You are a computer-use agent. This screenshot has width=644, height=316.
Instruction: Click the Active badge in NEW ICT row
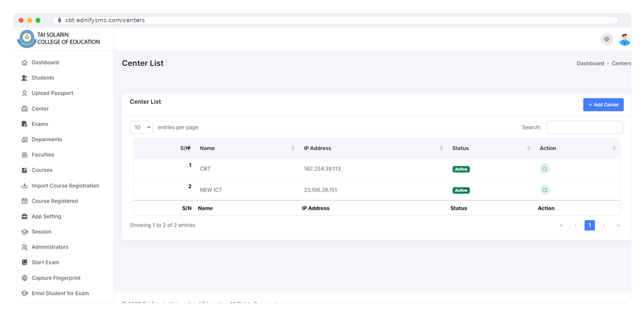click(461, 191)
